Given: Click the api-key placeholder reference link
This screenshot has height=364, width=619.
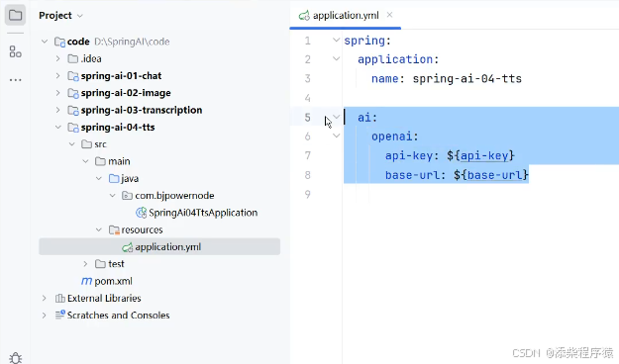Looking at the screenshot, I should [x=484, y=155].
